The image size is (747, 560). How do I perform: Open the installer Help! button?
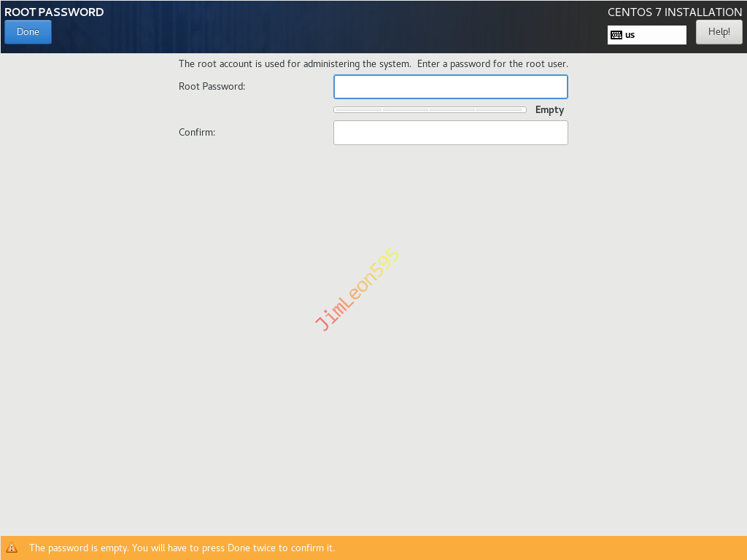pyautogui.click(x=719, y=32)
